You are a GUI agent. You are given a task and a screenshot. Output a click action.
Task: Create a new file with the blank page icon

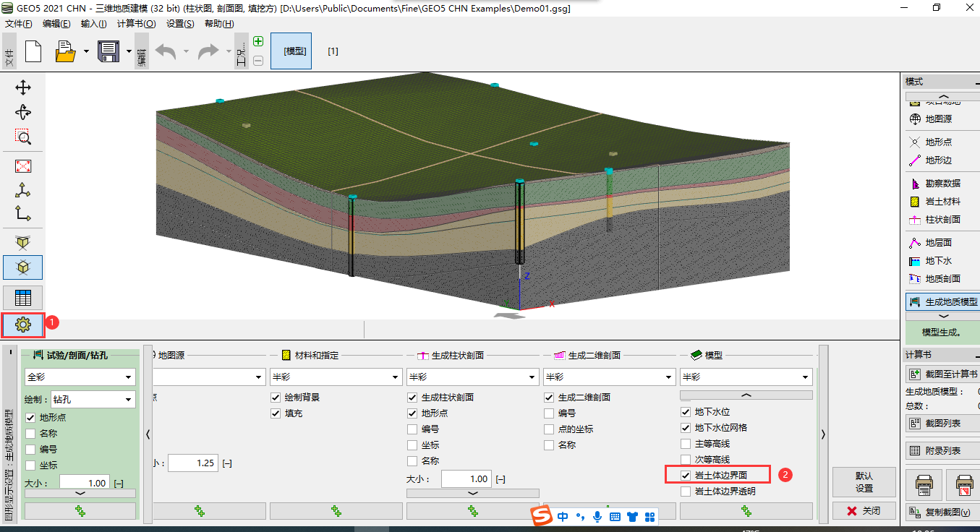click(x=33, y=51)
